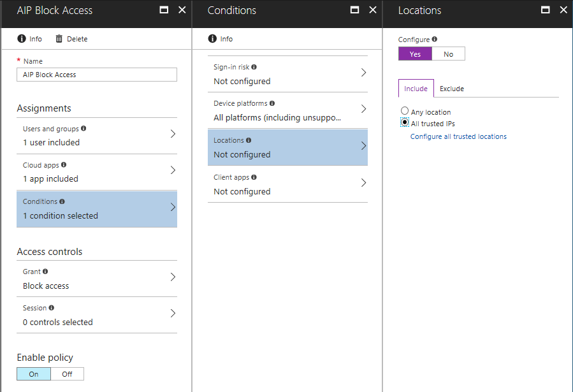The height and width of the screenshot is (392, 573).
Task: Expand Session chevron
Action: 173,313
